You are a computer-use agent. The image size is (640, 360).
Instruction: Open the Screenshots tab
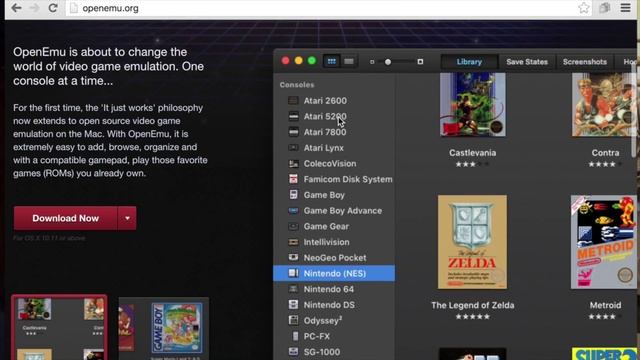tap(584, 62)
